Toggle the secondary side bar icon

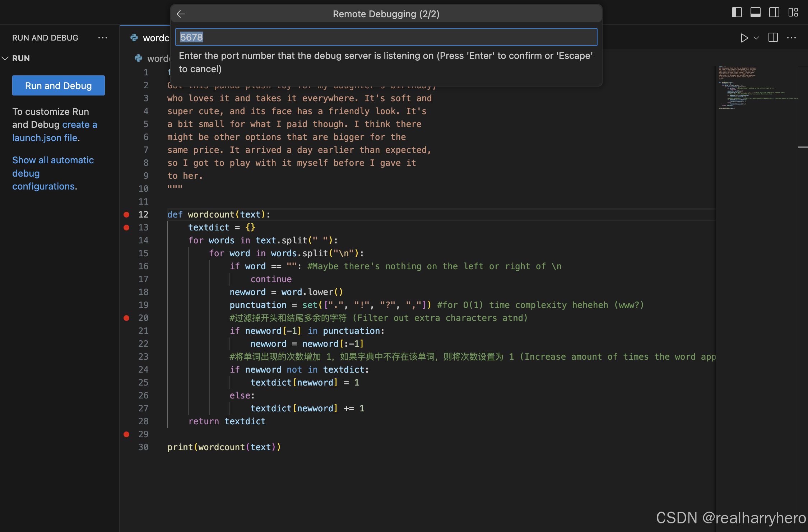click(x=774, y=12)
